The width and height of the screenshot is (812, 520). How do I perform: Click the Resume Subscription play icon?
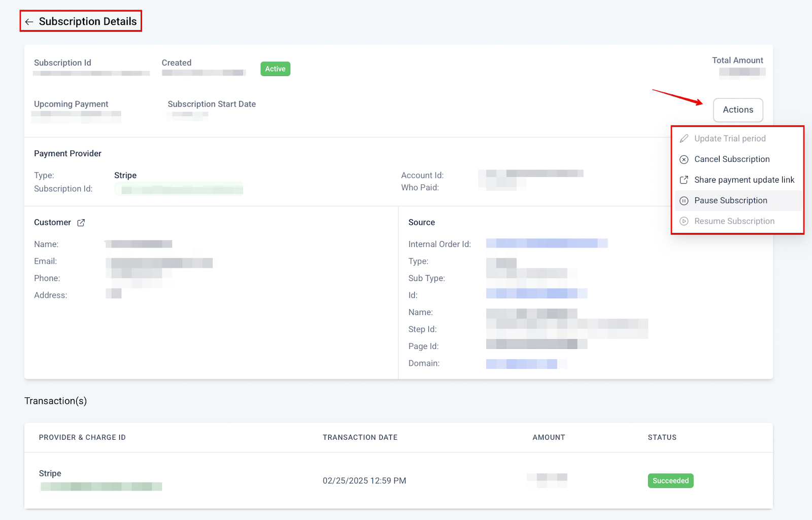(684, 221)
